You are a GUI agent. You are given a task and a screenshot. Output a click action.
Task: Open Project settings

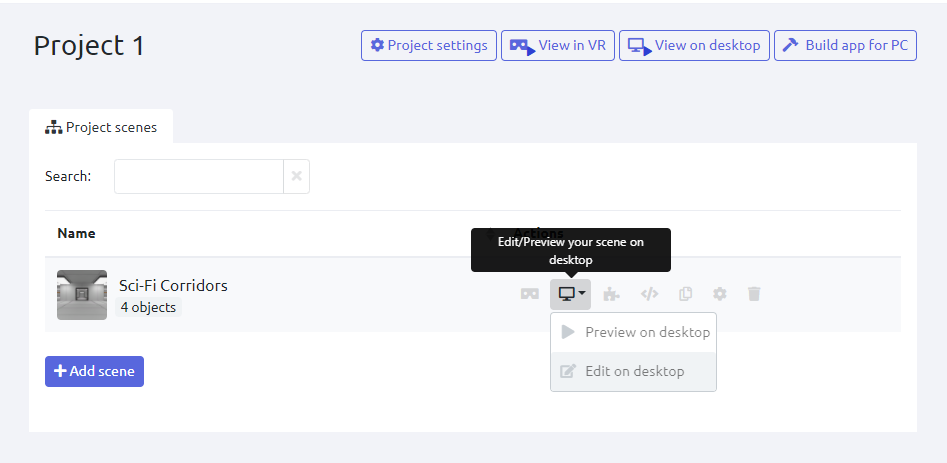429,45
